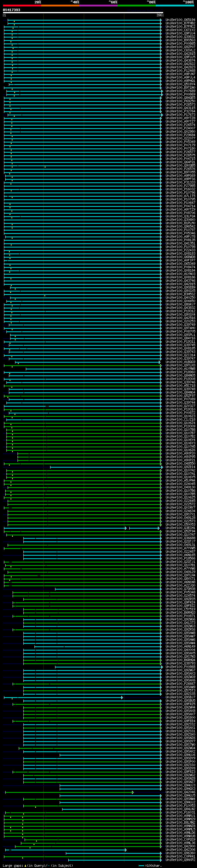Click hit label UniRef100_P19312
Image resolution: width=197 pixels, height=868 pixels.
pyautogui.click(x=180, y=311)
